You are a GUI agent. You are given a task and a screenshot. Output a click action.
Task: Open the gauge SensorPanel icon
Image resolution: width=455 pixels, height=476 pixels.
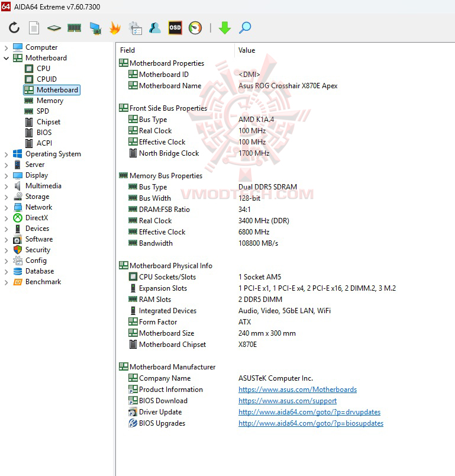click(195, 28)
